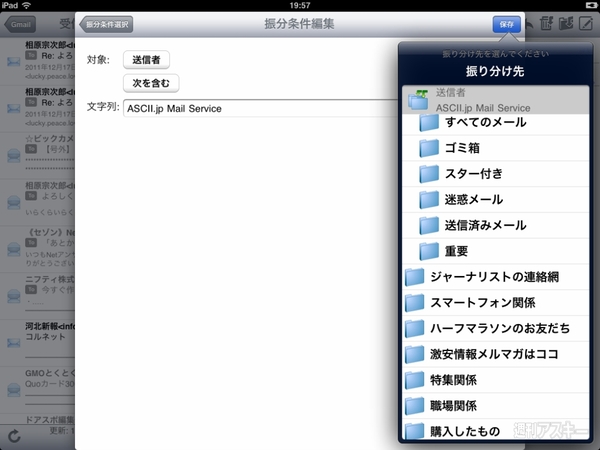Choose the すべてのメール folder

496,122
